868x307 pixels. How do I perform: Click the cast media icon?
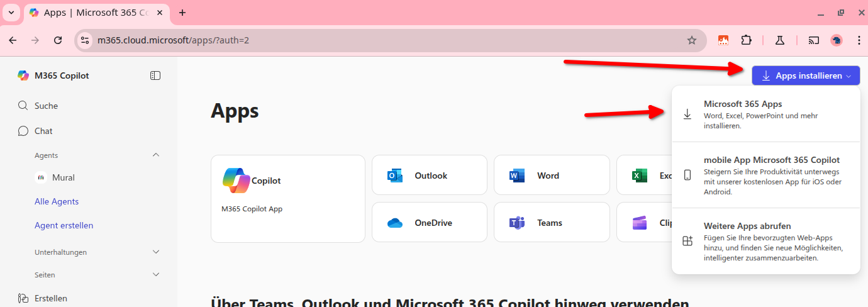click(x=814, y=40)
